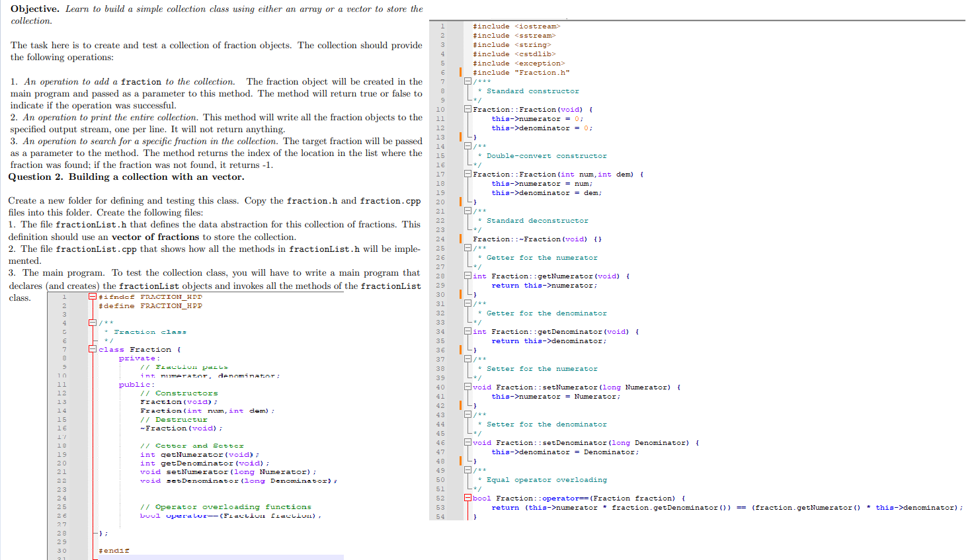Viewport: 978px width, 560px height.
Task: Click the #include <exception> line
Action: coord(518,63)
